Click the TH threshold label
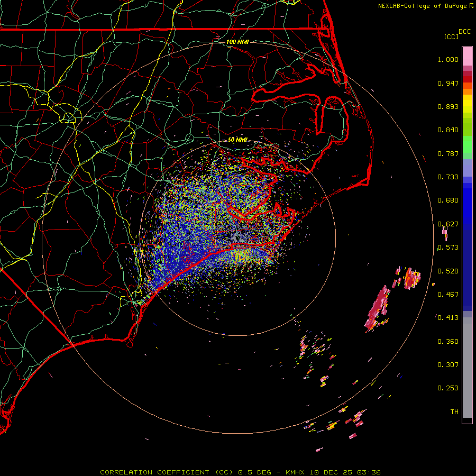This screenshot has height=476, width=476. (x=454, y=412)
